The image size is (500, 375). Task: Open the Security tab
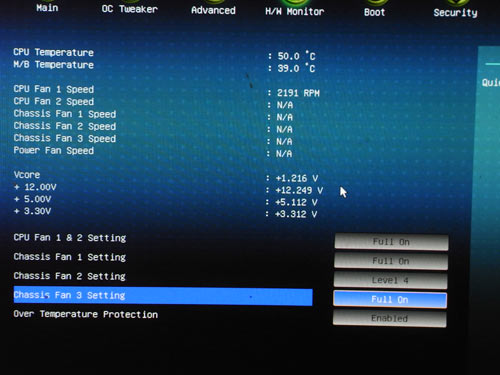coord(455,13)
